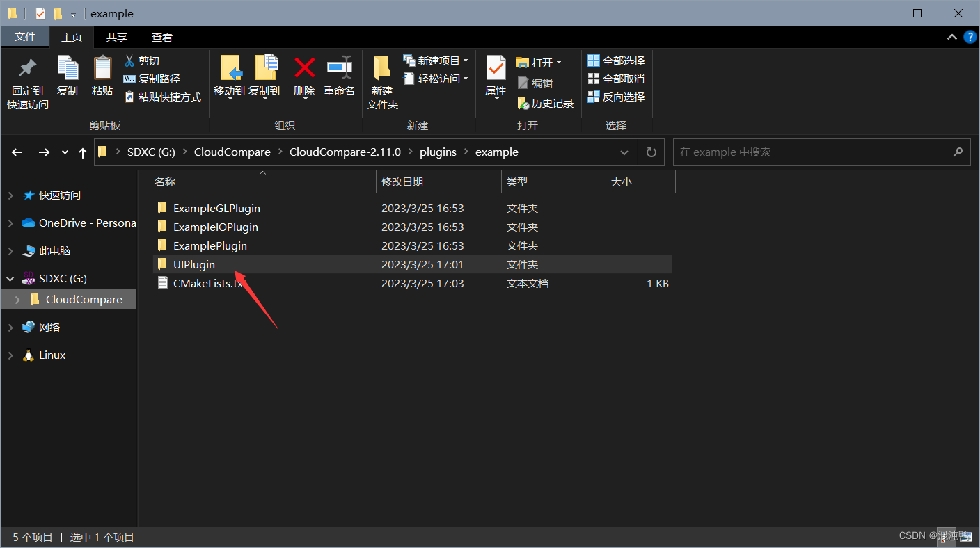The image size is (980, 548).
Task: Select the ExampleGLPlugin folder
Action: click(412, 208)
